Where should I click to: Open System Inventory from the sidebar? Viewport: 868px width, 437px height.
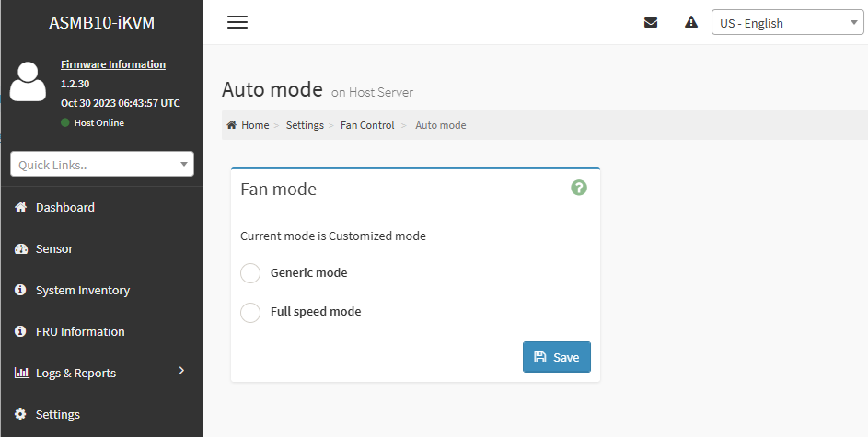[x=82, y=290]
